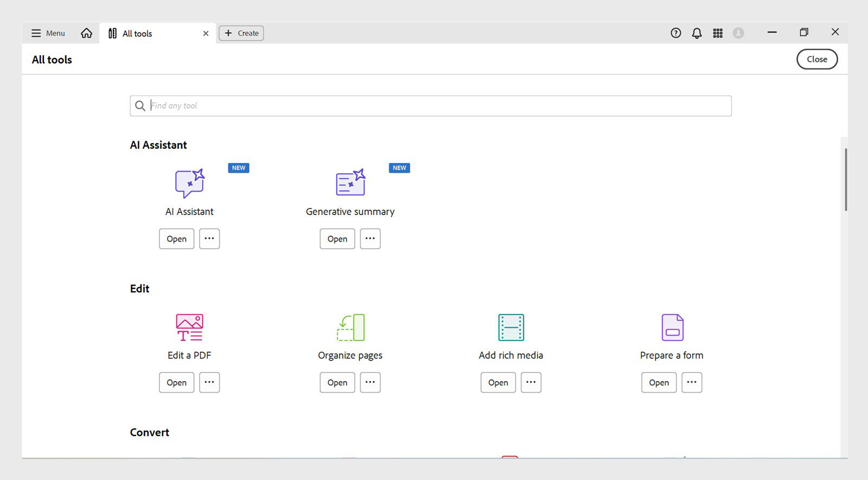Click the Close button for All tools

pos(817,59)
